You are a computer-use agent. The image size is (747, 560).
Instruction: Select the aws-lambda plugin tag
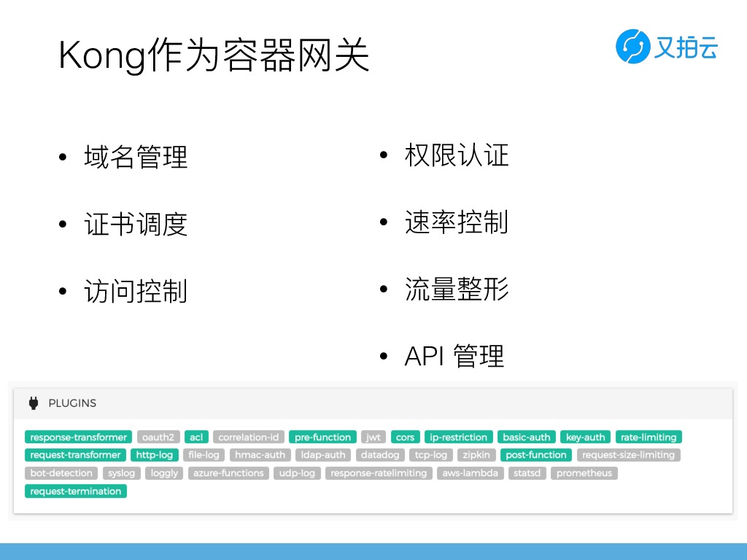pyautogui.click(x=471, y=472)
